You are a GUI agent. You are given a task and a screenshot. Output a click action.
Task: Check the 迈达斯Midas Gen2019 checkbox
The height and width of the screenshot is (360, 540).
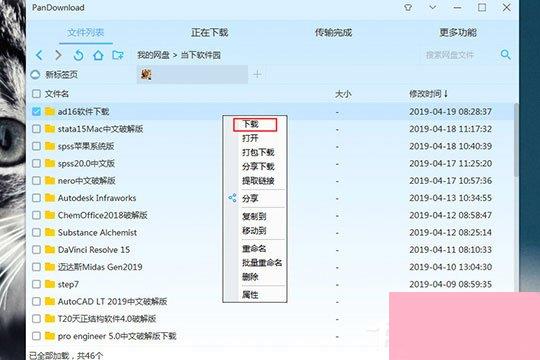click(x=36, y=267)
